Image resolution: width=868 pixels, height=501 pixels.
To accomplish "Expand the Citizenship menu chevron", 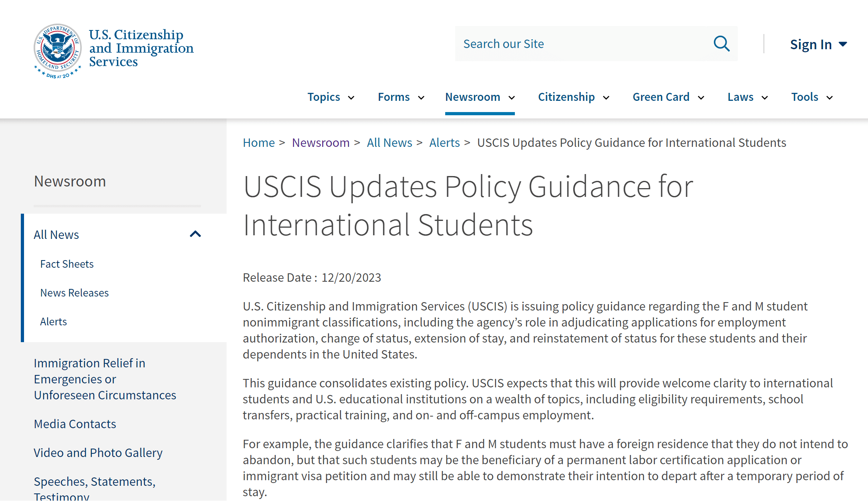I will 606,98.
